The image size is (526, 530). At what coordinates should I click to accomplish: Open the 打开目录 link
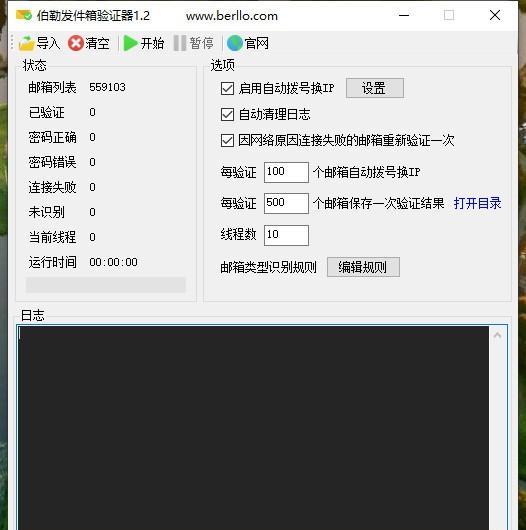click(477, 203)
